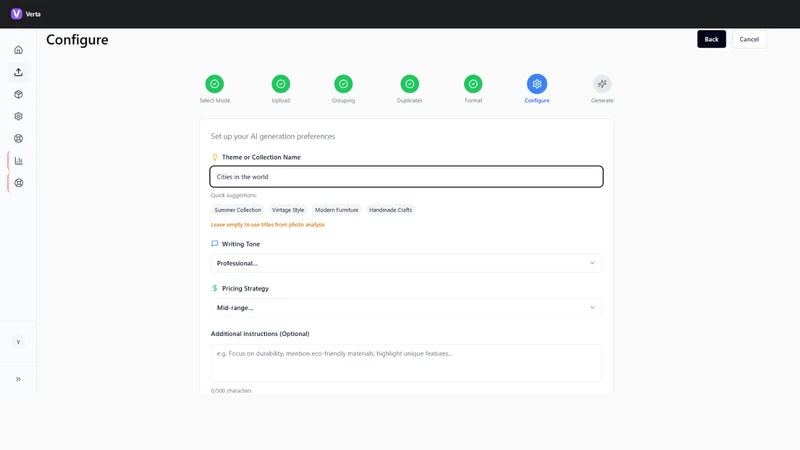Click the Back button
This screenshot has height=450, width=800.
tap(711, 39)
